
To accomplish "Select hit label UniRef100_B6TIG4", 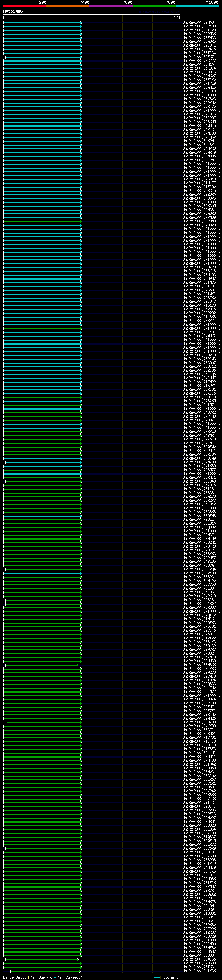I will [x=199, y=53].
